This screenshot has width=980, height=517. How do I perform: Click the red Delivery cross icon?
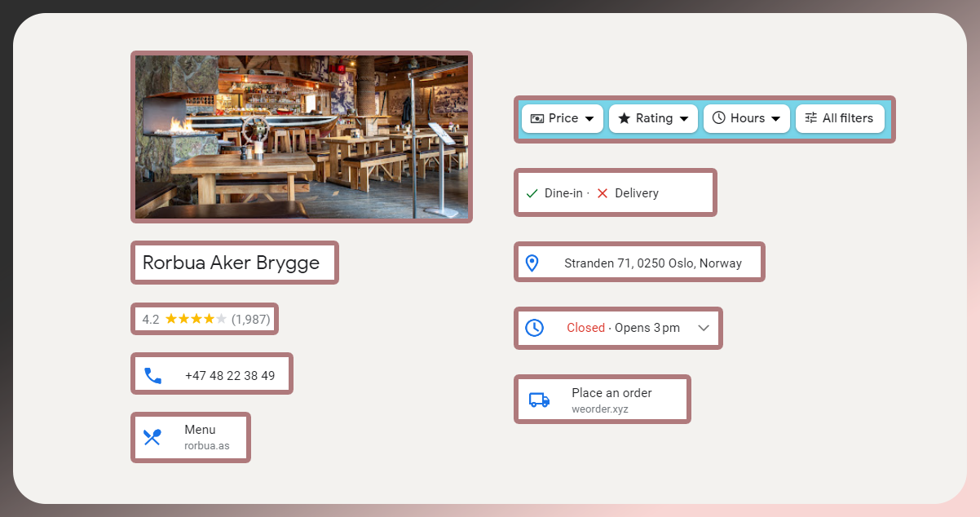[603, 193]
